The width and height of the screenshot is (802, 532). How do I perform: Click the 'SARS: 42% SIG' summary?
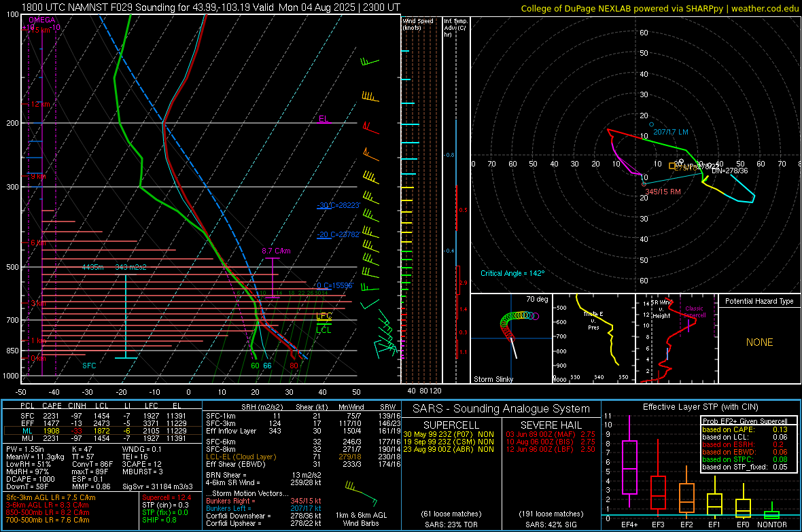coord(551,525)
